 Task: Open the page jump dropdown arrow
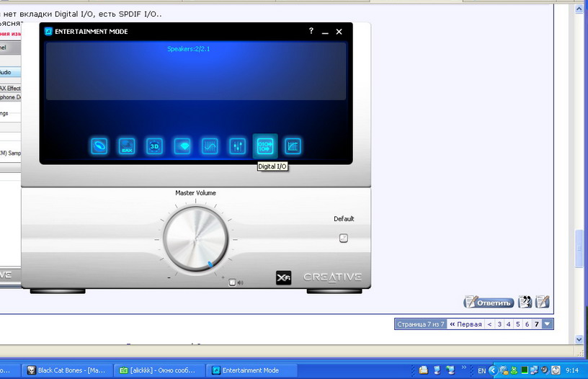(x=548, y=324)
